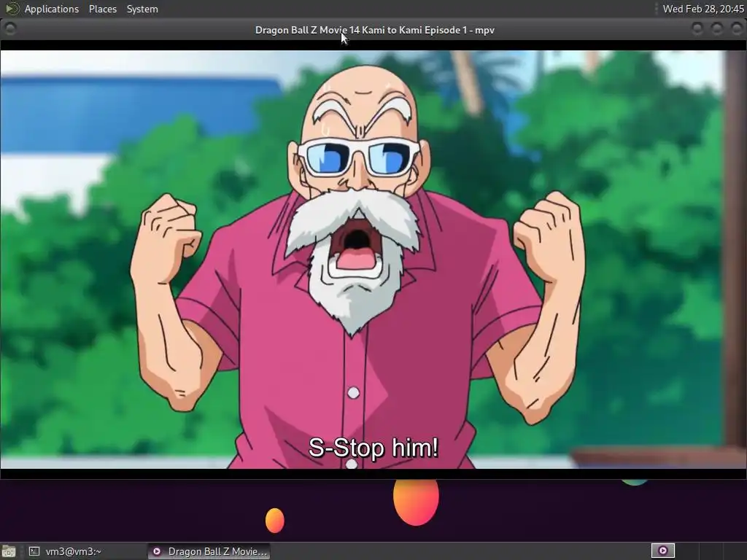Minimize the mpv window
Screen dimensions: 747x560
click(x=697, y=29)
